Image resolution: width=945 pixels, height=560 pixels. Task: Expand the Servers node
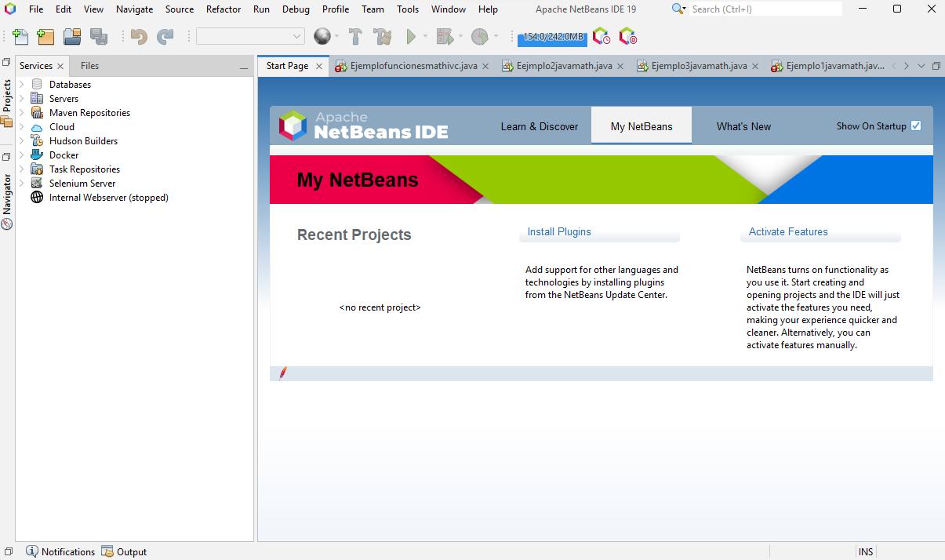click(22, 99)
